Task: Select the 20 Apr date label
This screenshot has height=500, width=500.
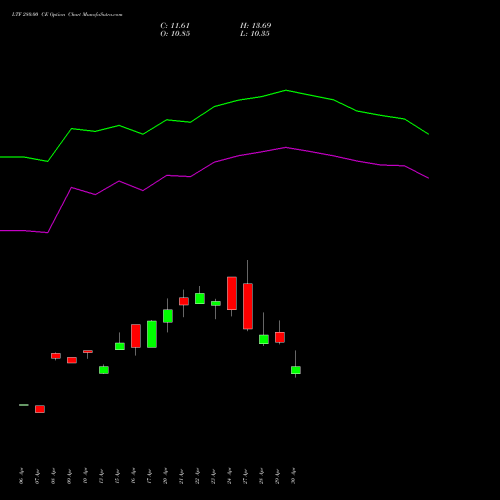Action: (x=166, y=476)
